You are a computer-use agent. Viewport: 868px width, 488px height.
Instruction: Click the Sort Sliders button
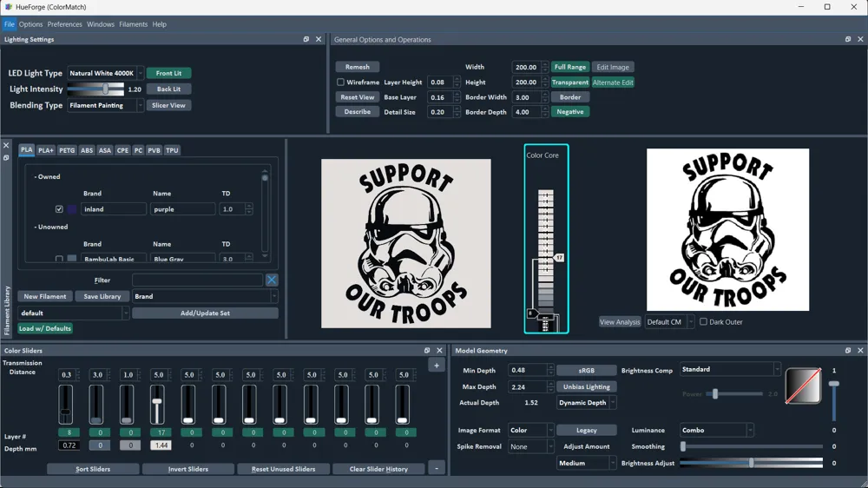(93, 469)
